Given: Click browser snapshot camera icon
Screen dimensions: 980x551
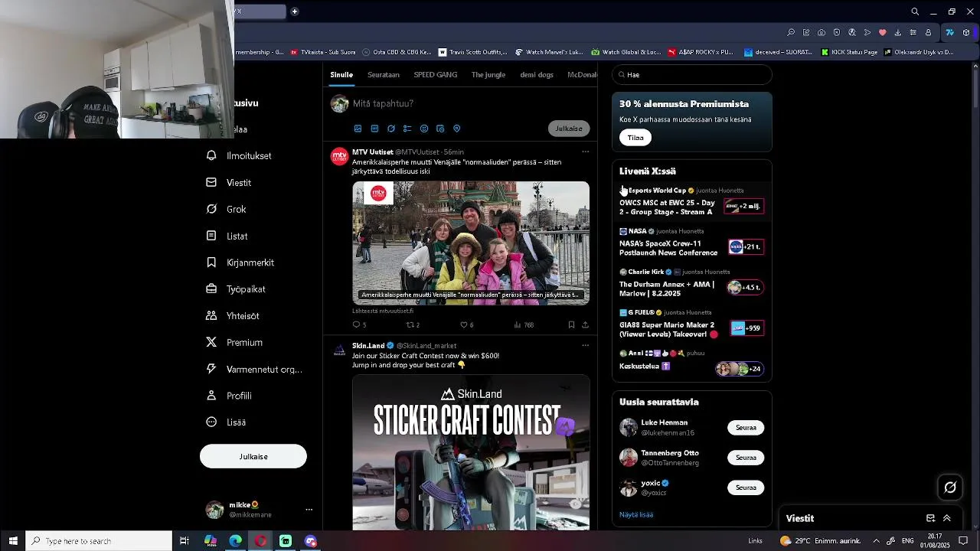Looking at the screenshot, I should tap(822, 33).
